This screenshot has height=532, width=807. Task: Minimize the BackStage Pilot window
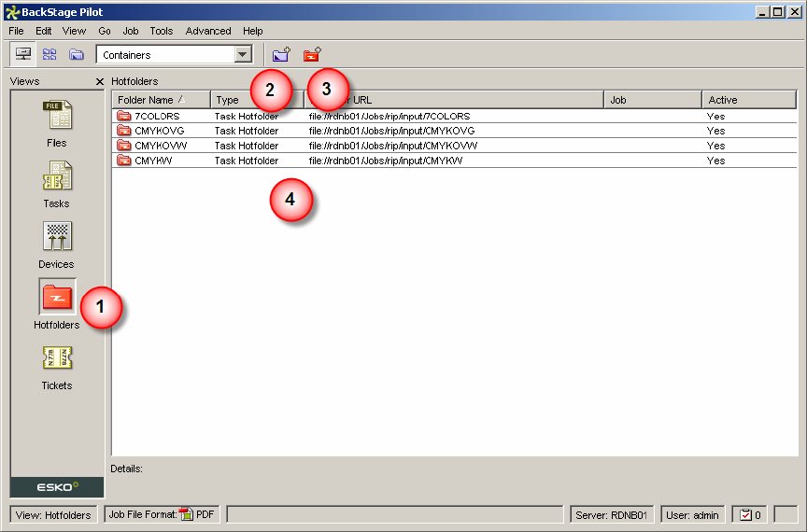(x=763, y=12)
